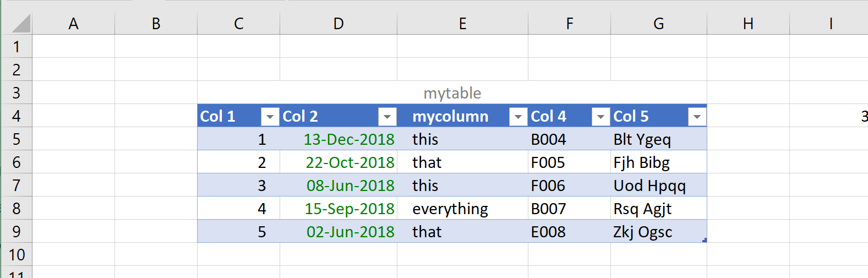Select the 22-Oct-2018 date cell
The image size is (868, 278).
pyautogui.click(x=350, y=162)
